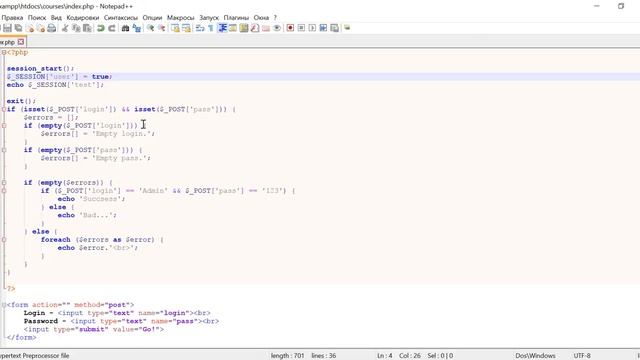Click the Playback macro icon
Screen dimensions: 640x360
[x=312, y=28]
